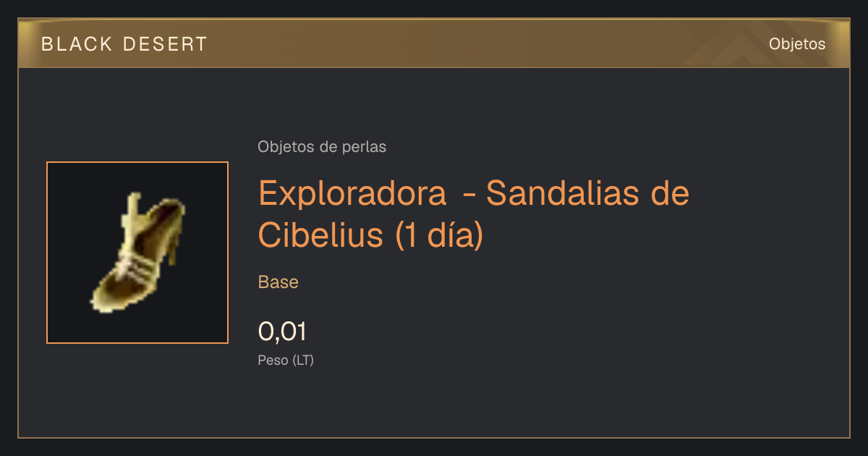868x456 pixels.
Task: Click the word Cibelius in the title
Action: tap(320, 235)
